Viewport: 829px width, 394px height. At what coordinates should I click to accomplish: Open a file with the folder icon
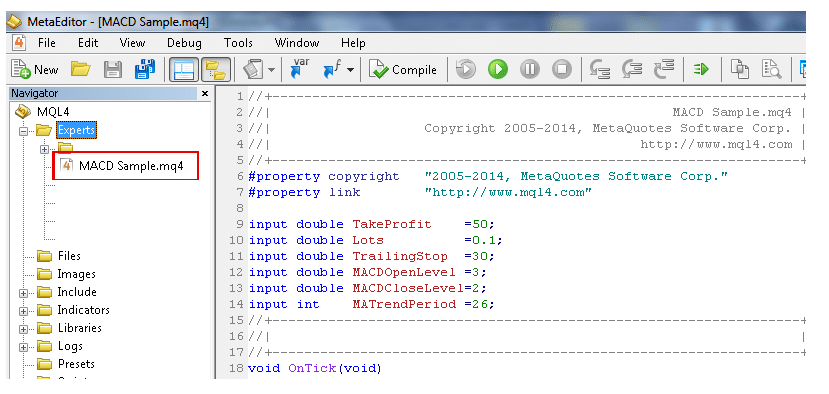pos(81,69)
